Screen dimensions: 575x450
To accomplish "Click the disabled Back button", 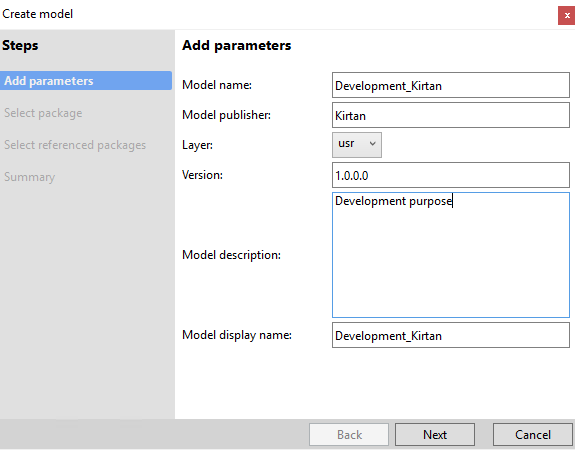I will 349,435.
